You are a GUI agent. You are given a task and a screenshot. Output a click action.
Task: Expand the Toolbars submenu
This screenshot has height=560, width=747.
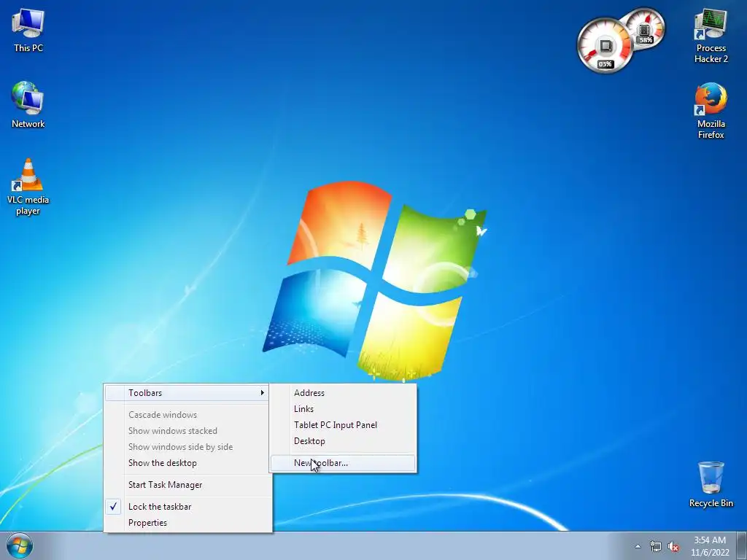point(186,393)
